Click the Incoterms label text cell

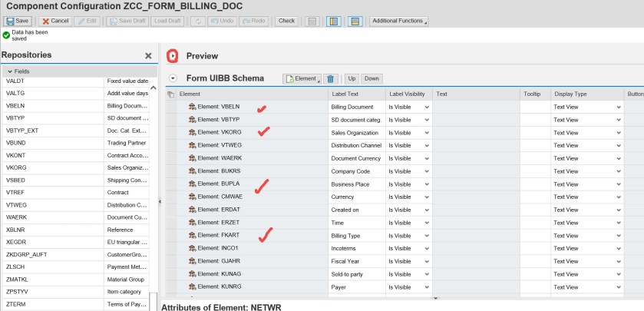coord(356,249)
